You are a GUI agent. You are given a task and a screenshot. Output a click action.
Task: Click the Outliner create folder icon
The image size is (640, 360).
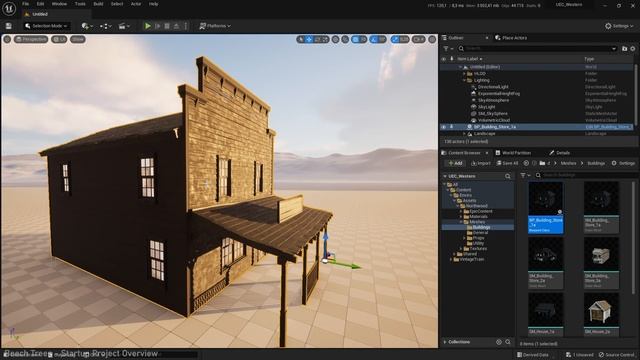click(624, 49)
